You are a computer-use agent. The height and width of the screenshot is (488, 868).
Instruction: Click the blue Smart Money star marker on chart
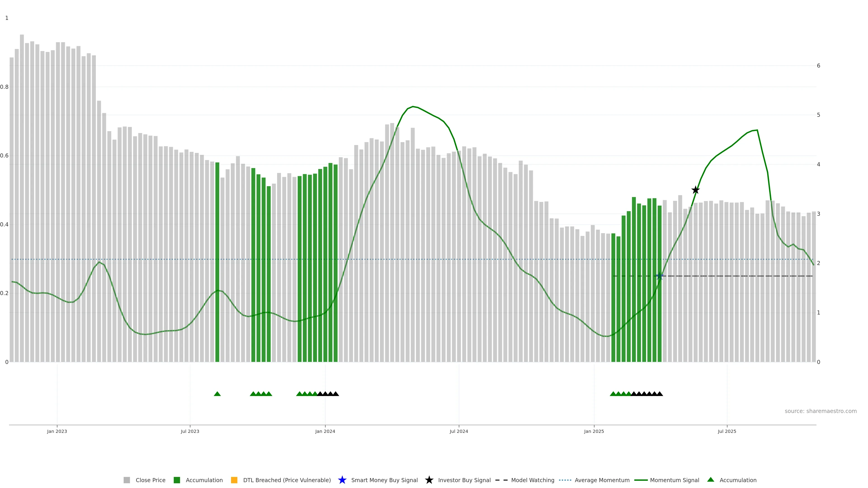click(660, 276)
